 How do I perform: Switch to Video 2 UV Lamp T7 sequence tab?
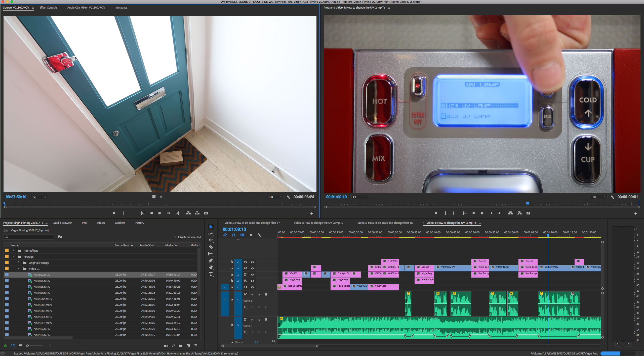(318, 223)
